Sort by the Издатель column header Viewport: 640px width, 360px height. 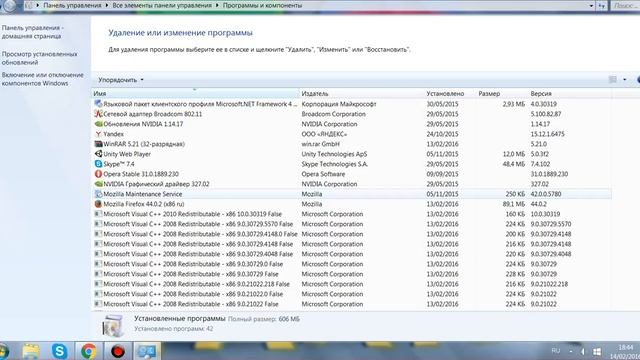pyautogui.click(x=362, y=93)
